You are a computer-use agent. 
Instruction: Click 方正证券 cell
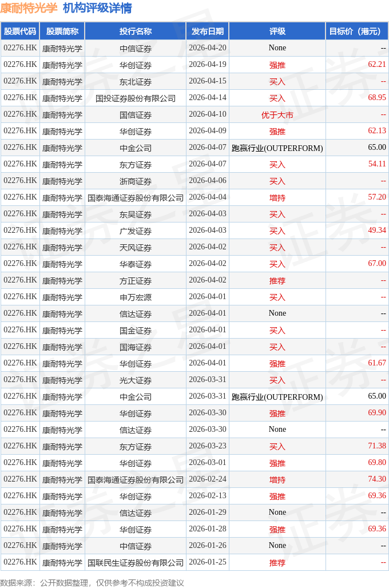tap(136, 280)
